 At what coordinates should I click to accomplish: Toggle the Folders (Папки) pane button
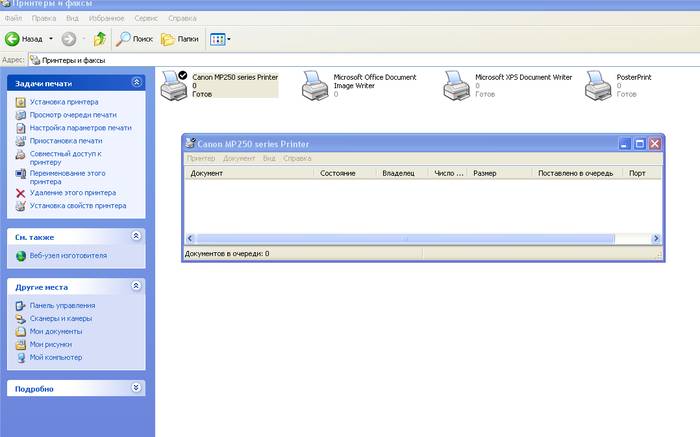(x=180, y=39)
